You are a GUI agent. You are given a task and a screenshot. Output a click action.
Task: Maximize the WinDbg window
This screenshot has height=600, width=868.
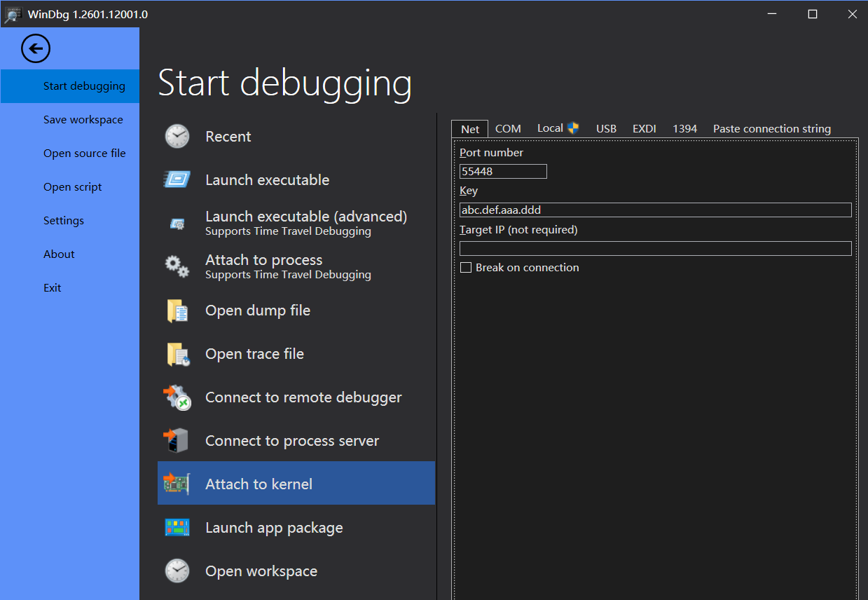coord(813,14)
